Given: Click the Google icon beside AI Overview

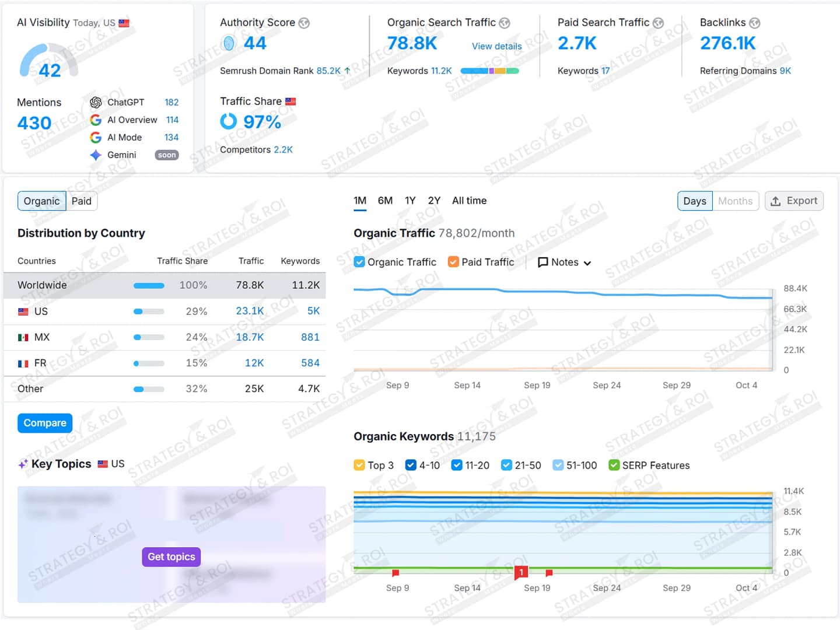Looking at the screenshot, I should pyautogui.click(x=96, y=120).
